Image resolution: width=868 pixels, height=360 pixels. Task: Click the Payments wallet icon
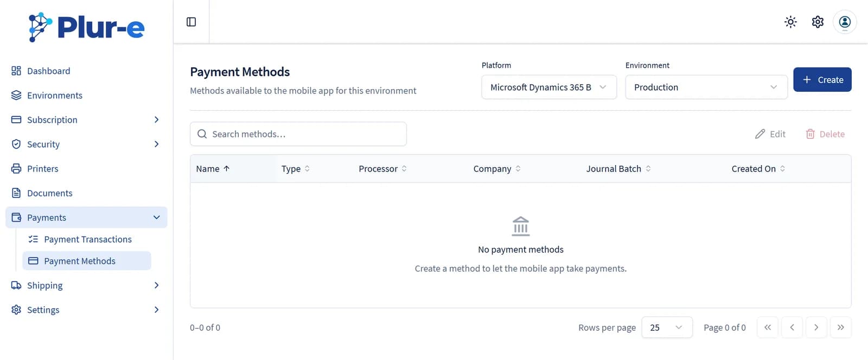pos(16,217)
